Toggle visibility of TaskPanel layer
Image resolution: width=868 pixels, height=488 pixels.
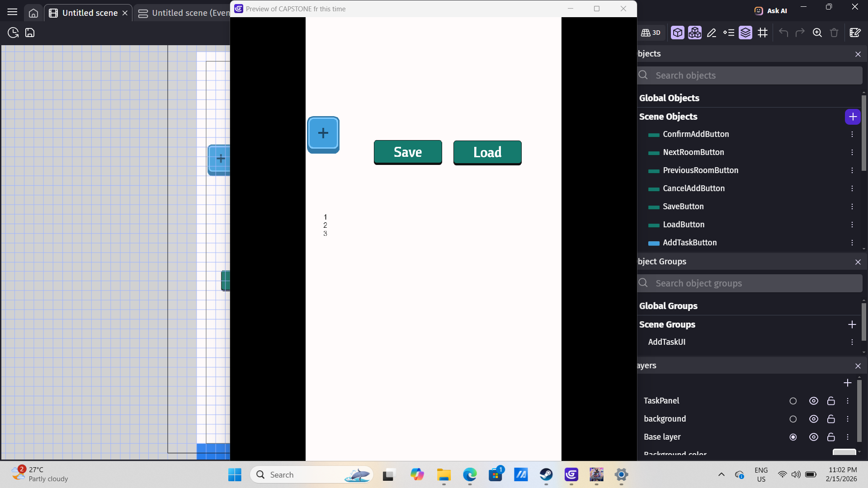(x=813, y=401)
